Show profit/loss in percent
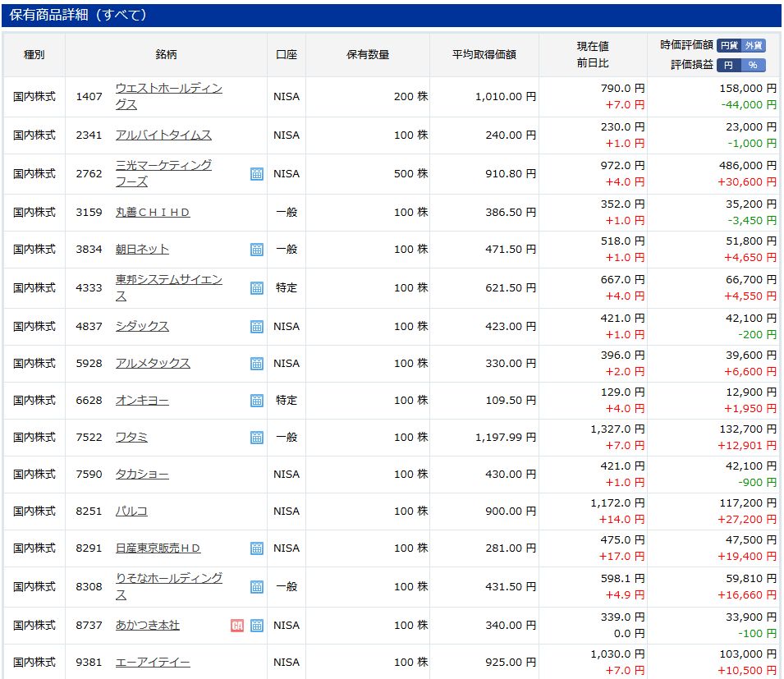This screenshot has height=679, width=784. [753, 65]
